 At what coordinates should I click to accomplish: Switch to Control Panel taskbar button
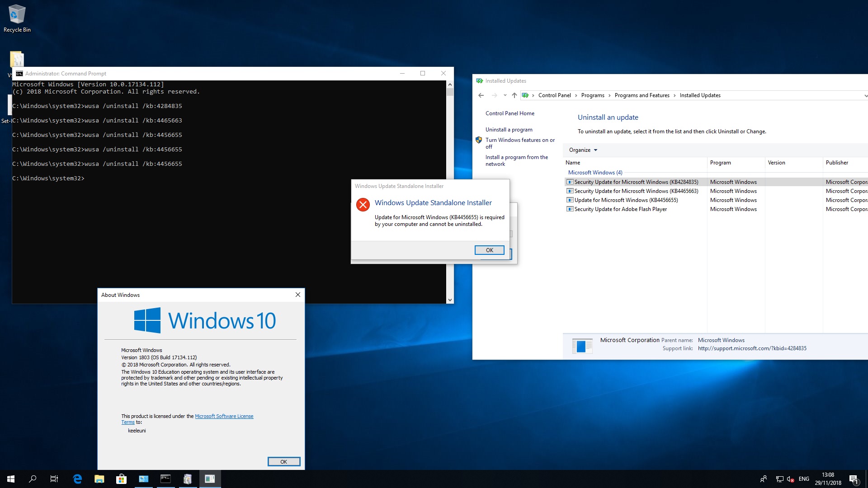(x=143, y=479)
